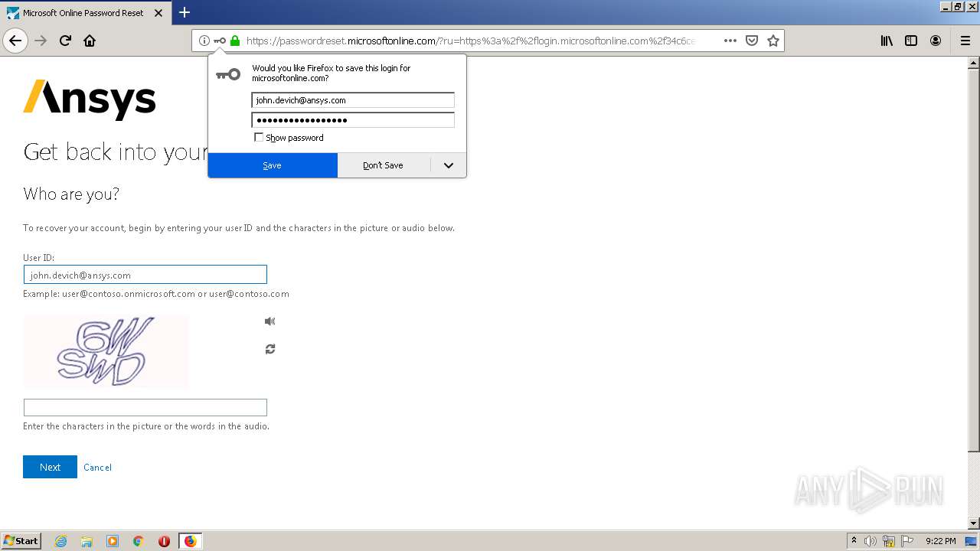This screenshot has height=551, width=980.
Task: Open a new browser tab
Action: click(185, 12)
